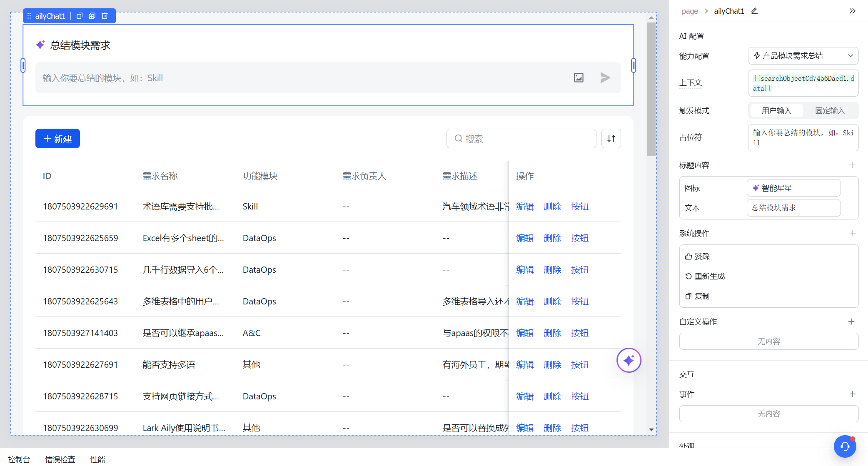Click the ID column header

47,176
